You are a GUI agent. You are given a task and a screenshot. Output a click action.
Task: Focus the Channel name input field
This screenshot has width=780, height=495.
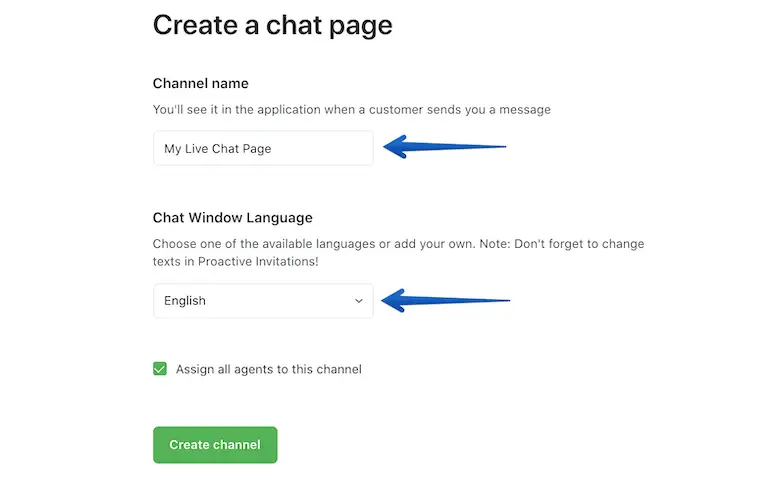click(x=263, y=149)
